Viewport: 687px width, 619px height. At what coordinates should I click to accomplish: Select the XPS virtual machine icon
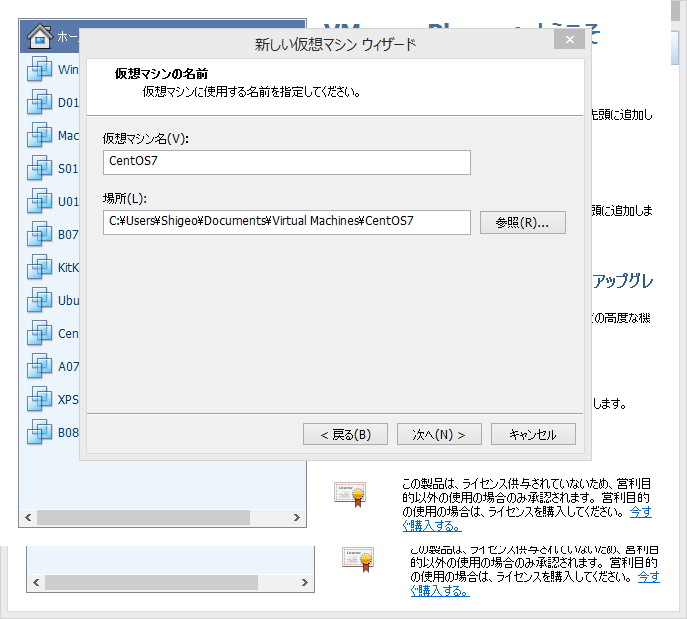(39, 399)
